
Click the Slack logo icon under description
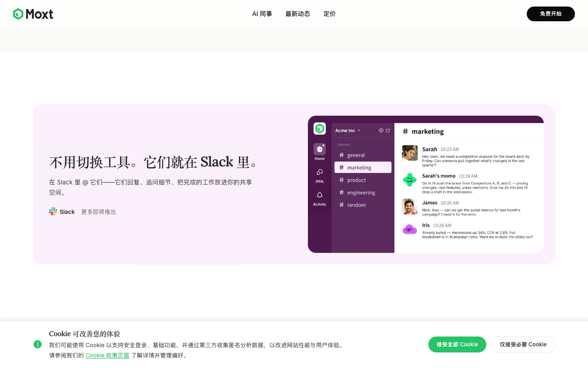[x=53, y=211]
